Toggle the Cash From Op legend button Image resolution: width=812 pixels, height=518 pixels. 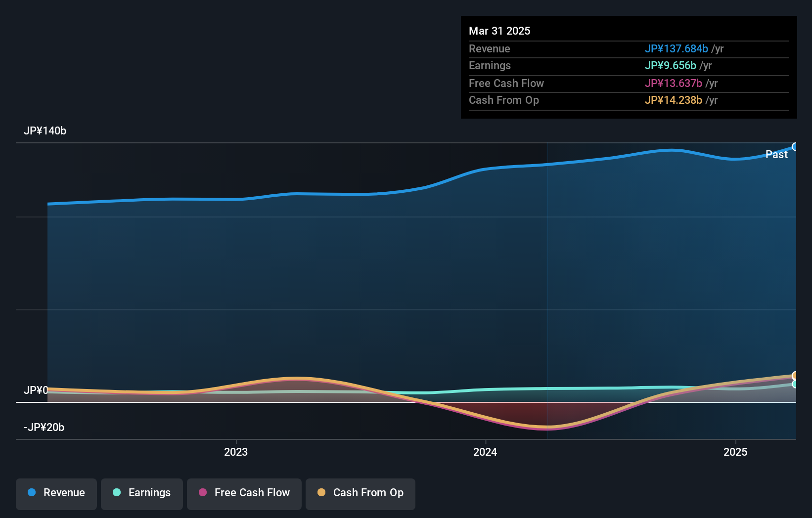(361, 494)
